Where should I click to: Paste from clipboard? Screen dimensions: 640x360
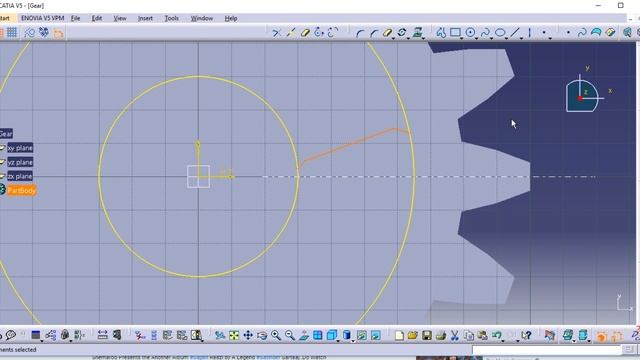482,336
